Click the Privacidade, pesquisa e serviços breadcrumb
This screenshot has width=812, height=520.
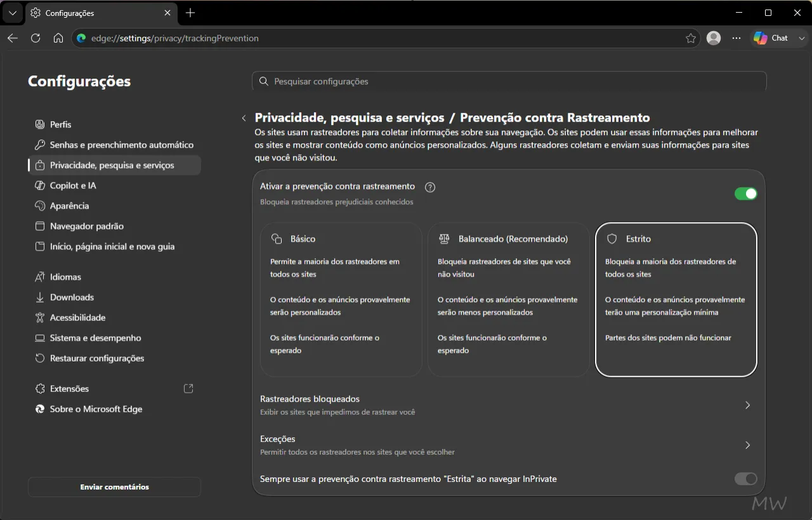pos(350,117)
